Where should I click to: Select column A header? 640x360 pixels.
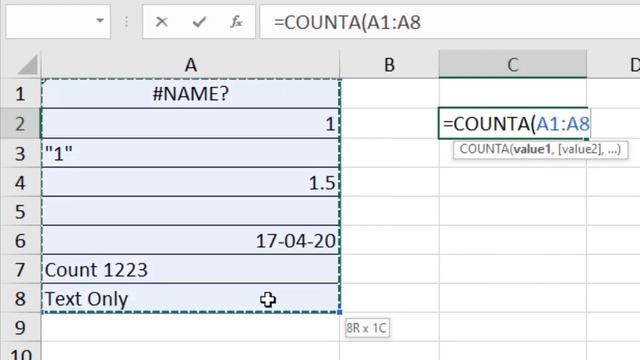pyautogui.click(x=191, y=64)
